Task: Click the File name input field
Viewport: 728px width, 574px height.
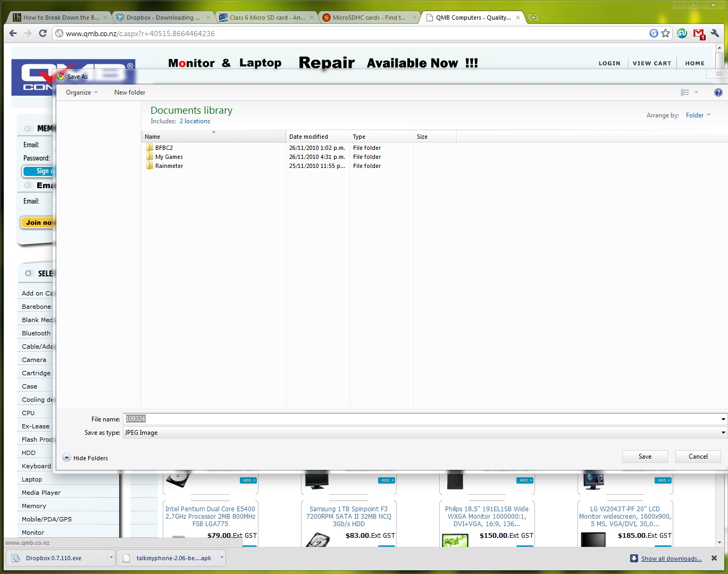Action: click(x=420, y=419)
